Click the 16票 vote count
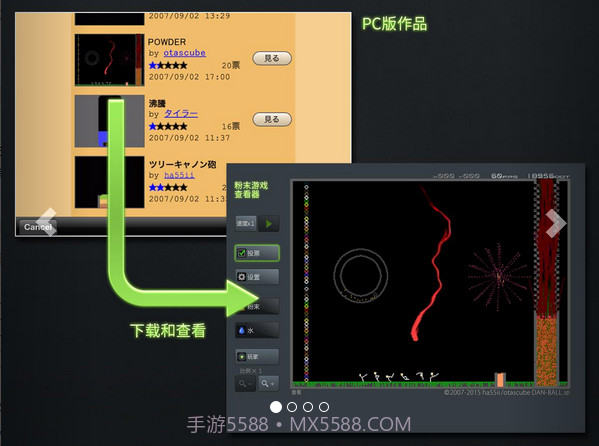 (x=231, y=127)
